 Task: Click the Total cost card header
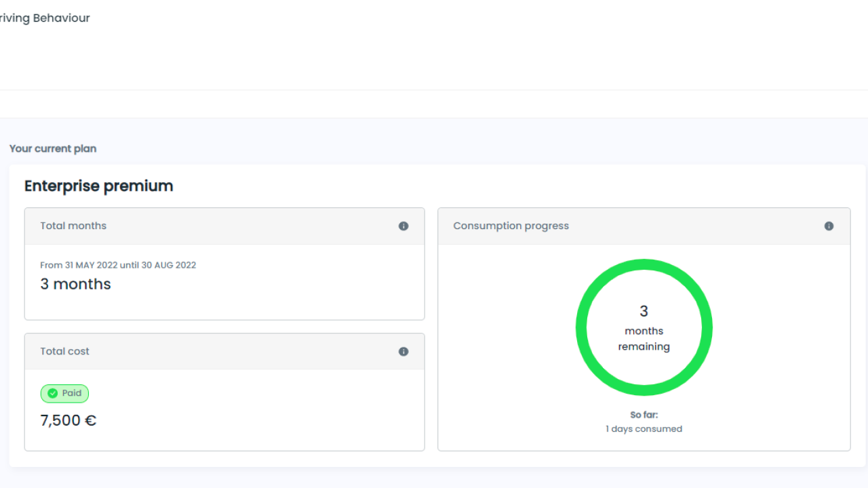(64, 351)
